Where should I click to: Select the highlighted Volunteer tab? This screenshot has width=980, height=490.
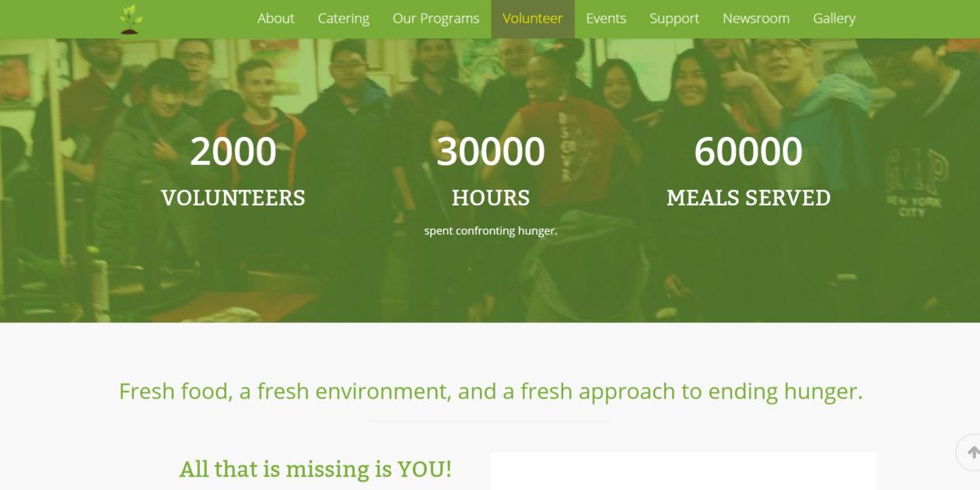[533, 19]
